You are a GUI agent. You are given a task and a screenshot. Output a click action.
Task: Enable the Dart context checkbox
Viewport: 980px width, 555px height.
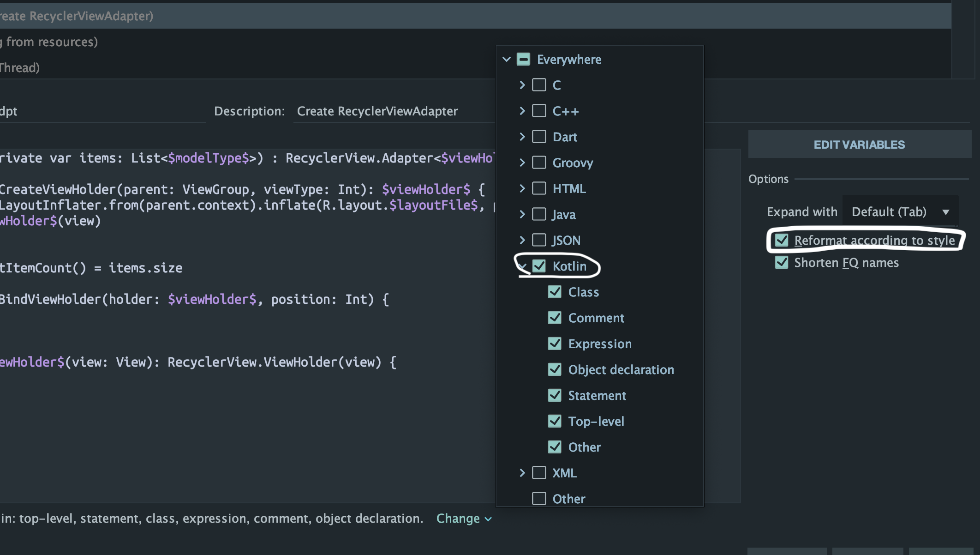tap(539, 137)
